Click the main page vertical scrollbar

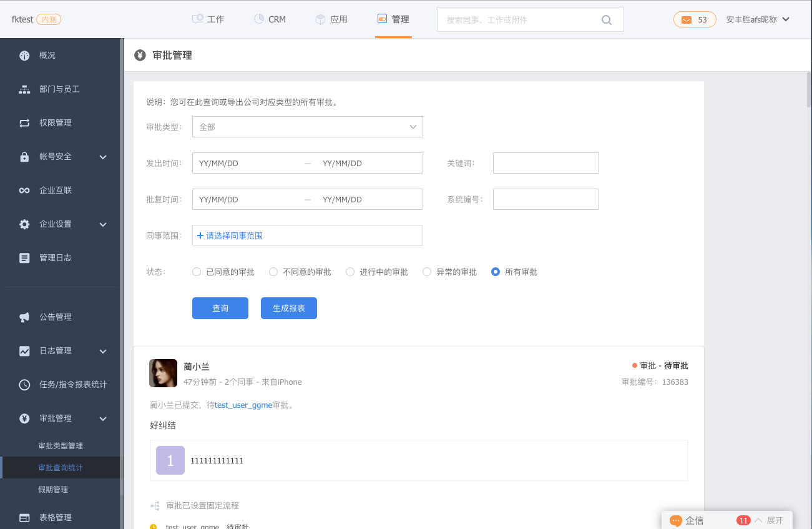click(x=808, y=91)
